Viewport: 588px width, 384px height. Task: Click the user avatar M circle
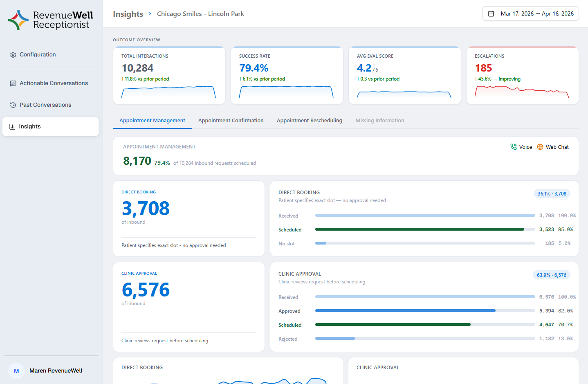(16, 371)
